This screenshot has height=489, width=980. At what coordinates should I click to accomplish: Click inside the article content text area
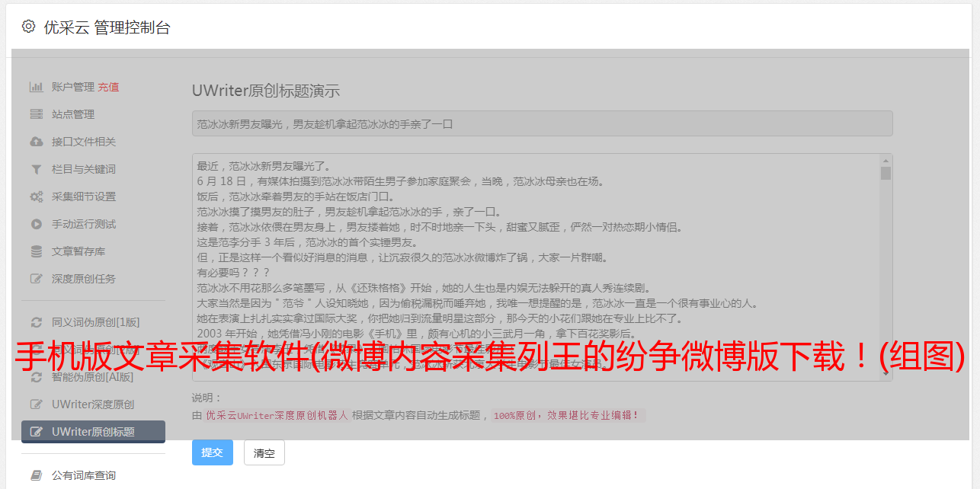click(x=536, y=267)
